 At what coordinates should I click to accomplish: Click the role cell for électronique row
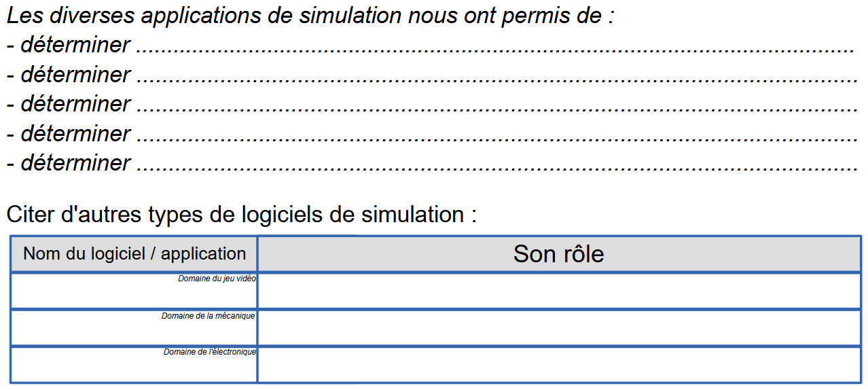click(559, 365)
